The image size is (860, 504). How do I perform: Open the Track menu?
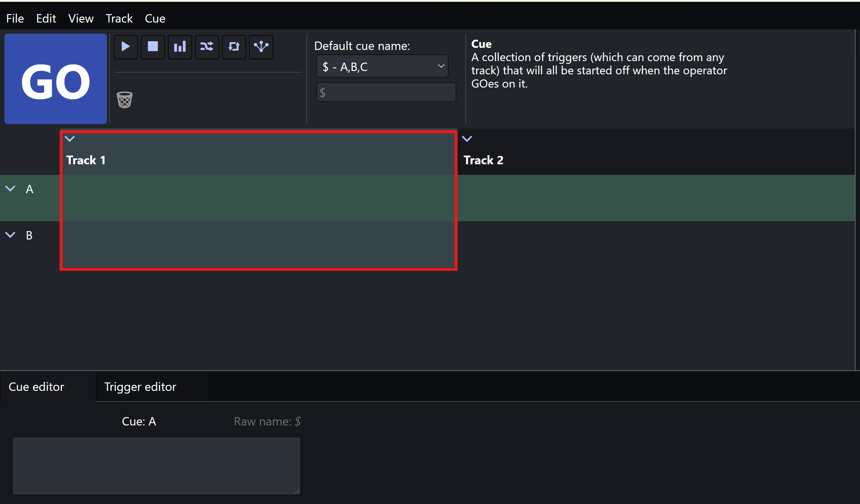[x=119, y=18]
